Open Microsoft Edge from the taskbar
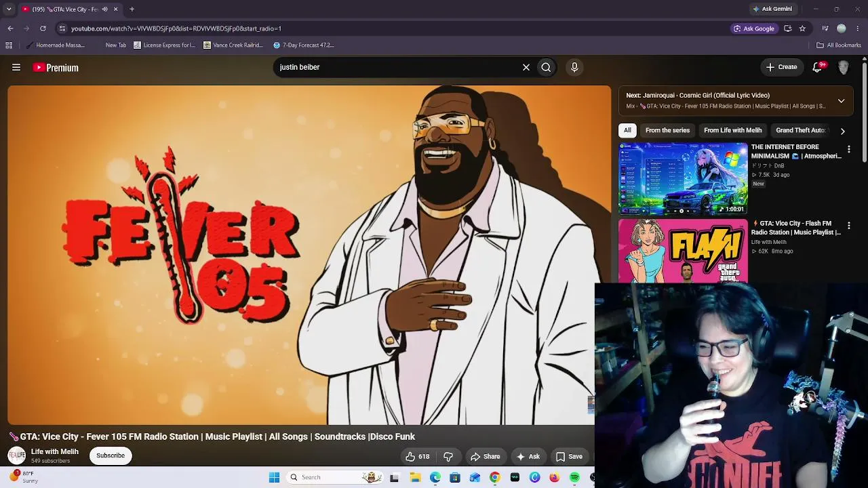The height and width of the screenshot is (488, 868). (435, 477)
